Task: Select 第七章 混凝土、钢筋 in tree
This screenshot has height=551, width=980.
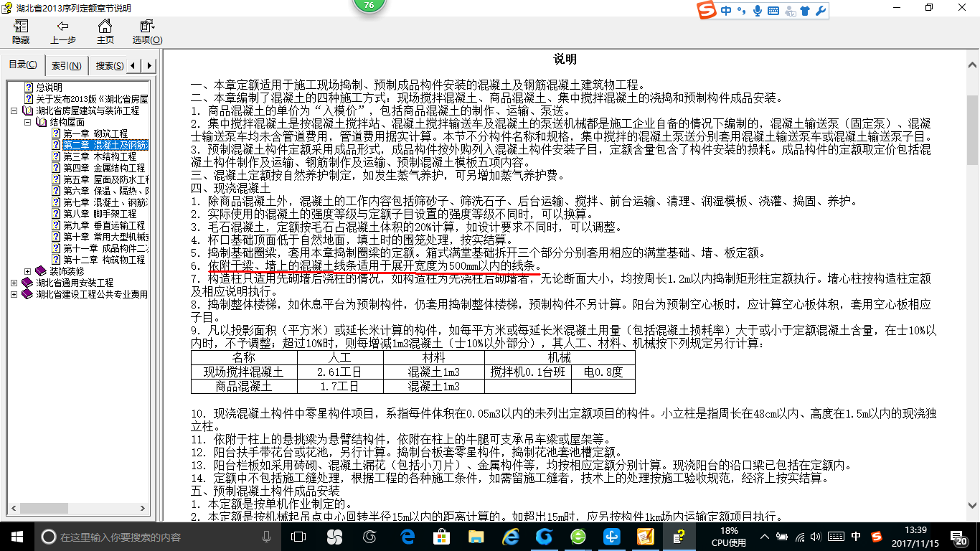Action: [x=105, y=202]
